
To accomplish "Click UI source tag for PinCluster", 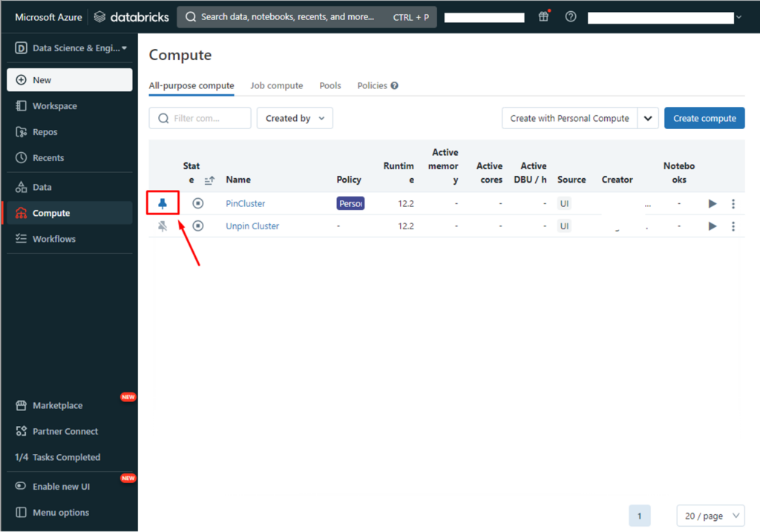I will (x=564, y=203).
